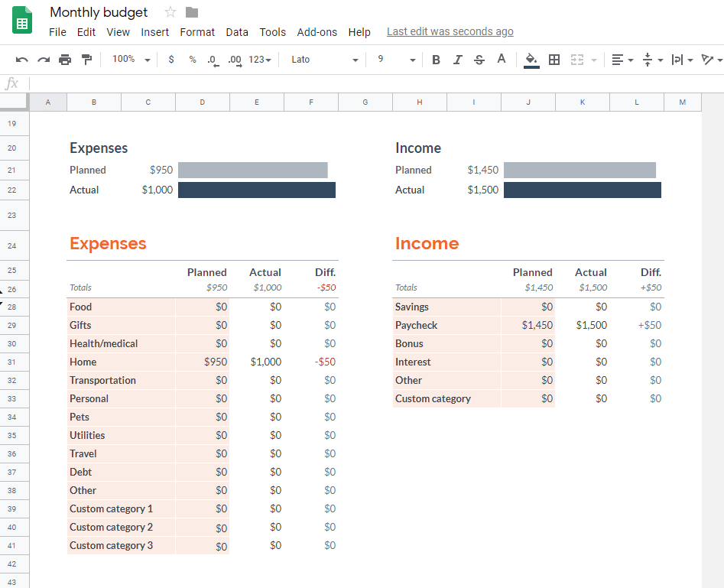Open the Insert menu

pyautogui.click(x=154, y=32)
